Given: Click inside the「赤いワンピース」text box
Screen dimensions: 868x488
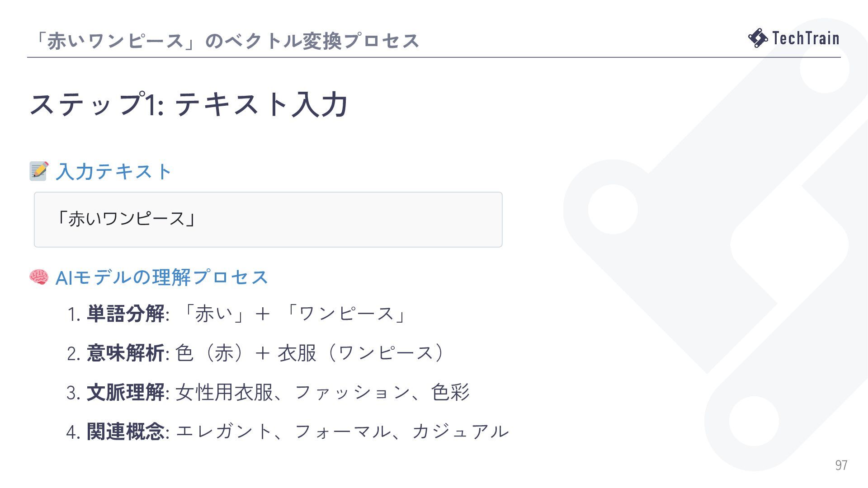Looking at the screenshot, I should tap(268, 220).
